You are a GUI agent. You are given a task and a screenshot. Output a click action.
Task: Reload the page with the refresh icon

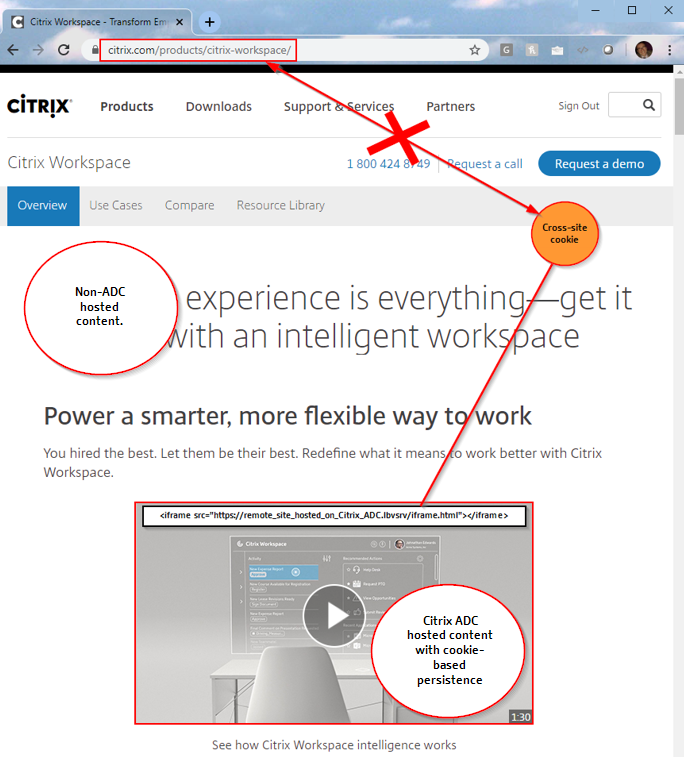click(x=64, y=50)
